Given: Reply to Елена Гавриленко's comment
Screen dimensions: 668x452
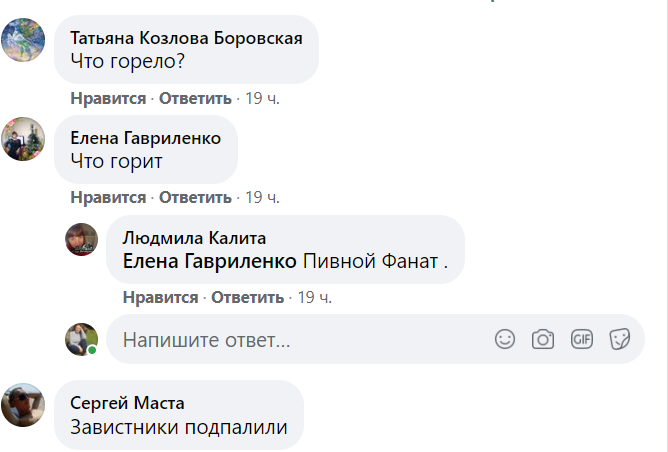Looking at the screenshot, I should (x=195, y=198).
